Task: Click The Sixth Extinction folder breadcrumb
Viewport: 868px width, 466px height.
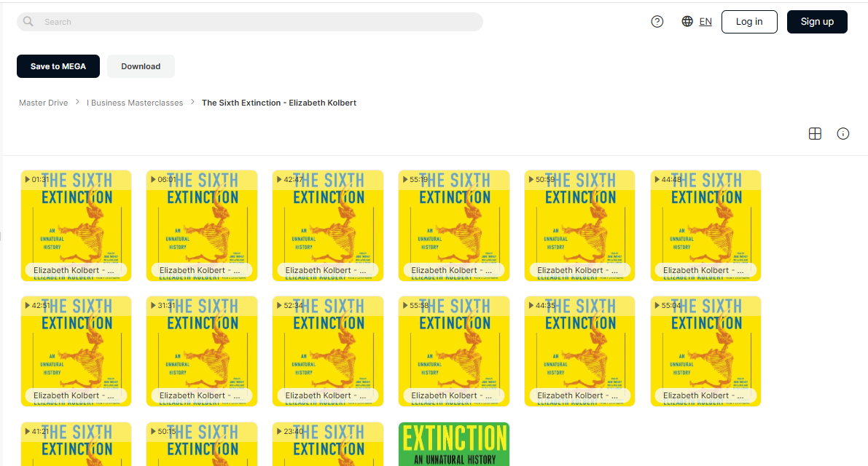Action: (279, 103)
